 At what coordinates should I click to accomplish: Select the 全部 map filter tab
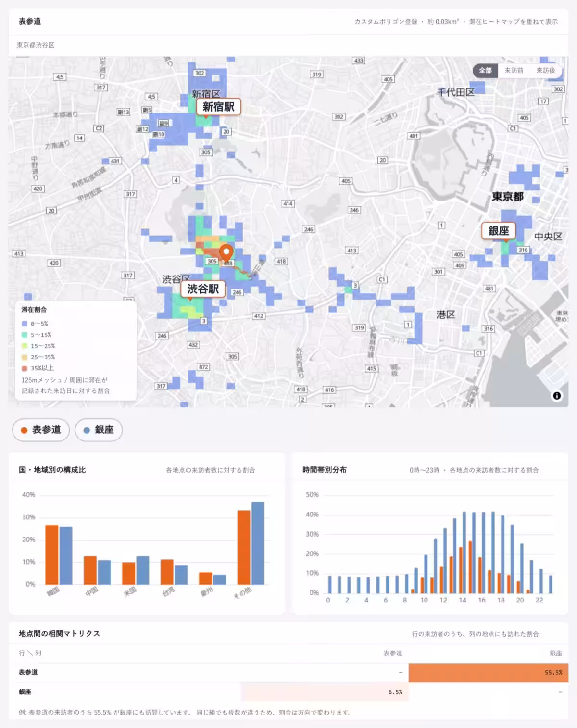[485, 70]
